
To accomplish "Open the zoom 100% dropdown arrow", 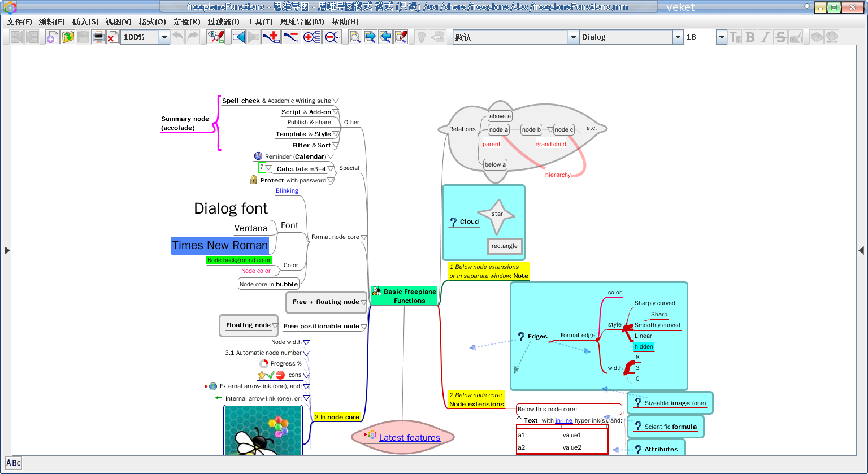I will pos(164,37).
